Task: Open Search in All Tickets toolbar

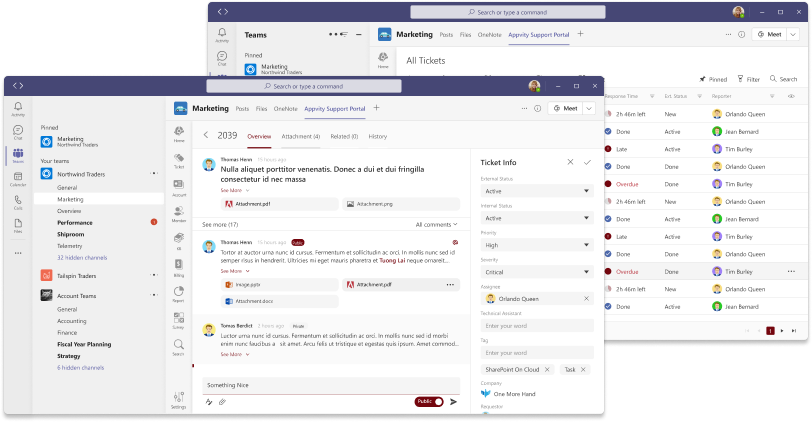Action: 784,79
